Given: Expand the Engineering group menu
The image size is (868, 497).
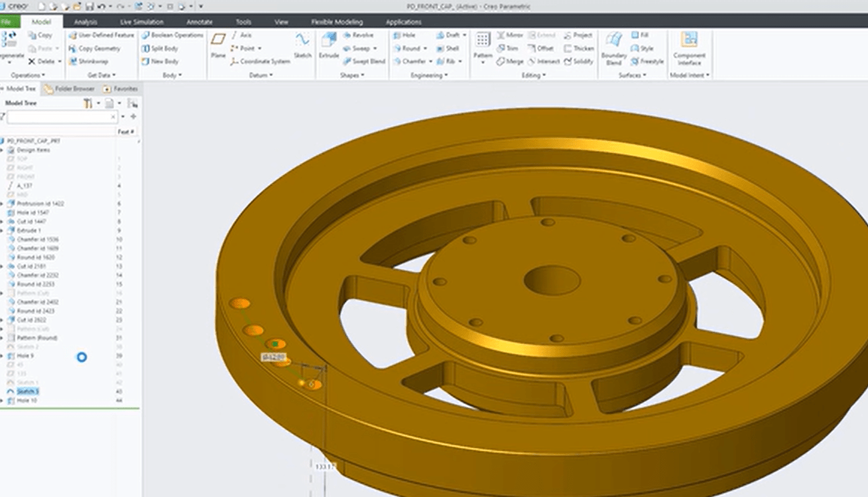Looking at the screenshot, I should pyautogui.click(x=427, y=76).
